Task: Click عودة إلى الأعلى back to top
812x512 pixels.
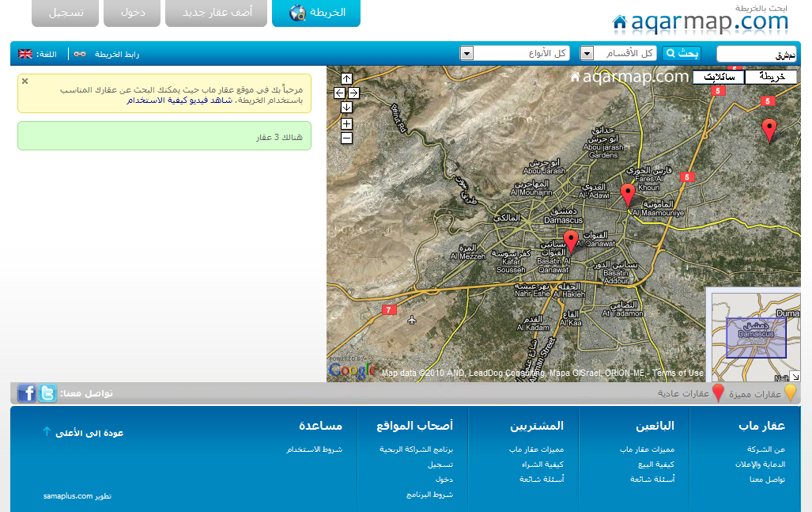Action: coord(89,433)
